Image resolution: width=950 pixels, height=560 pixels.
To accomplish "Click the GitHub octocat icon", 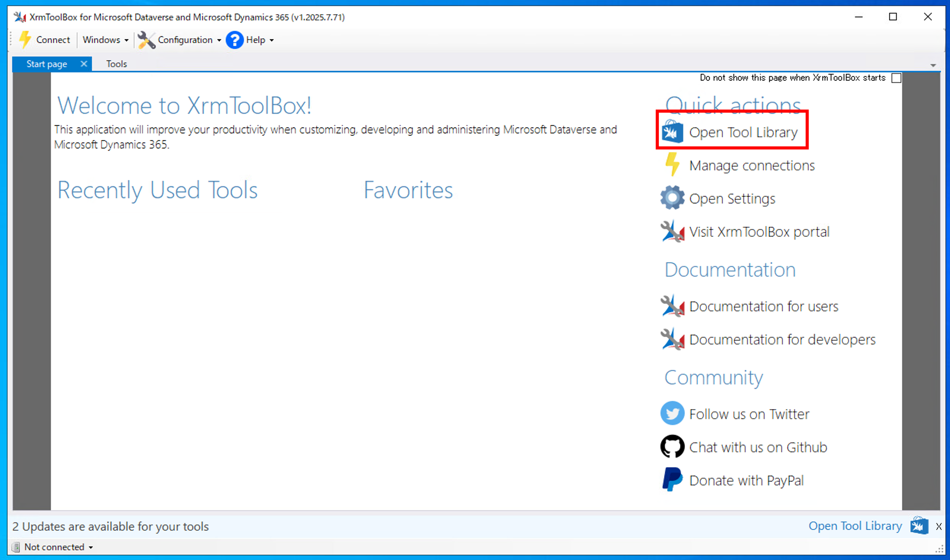I will [672, 446].
